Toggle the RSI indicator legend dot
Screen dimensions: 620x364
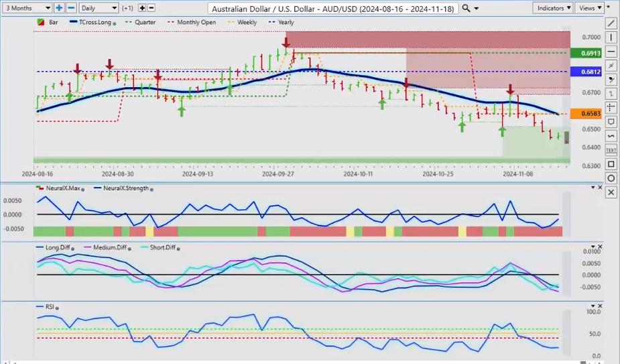click(58, 308)
